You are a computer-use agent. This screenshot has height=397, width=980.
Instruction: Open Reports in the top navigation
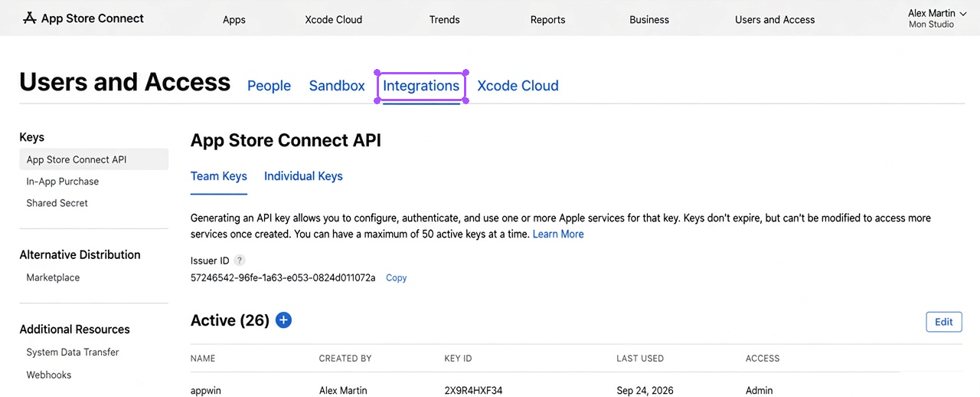548,20
